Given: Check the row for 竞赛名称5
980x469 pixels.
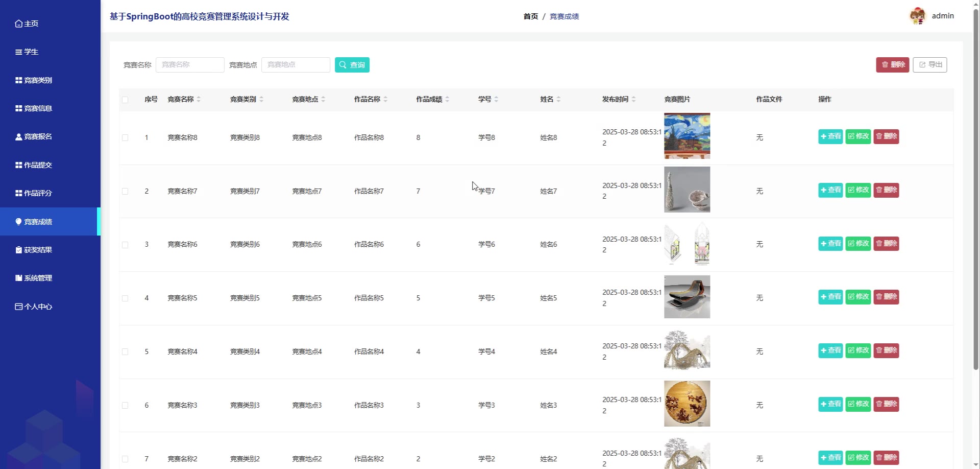Looking at the screenshot, I should pos(125,298).
